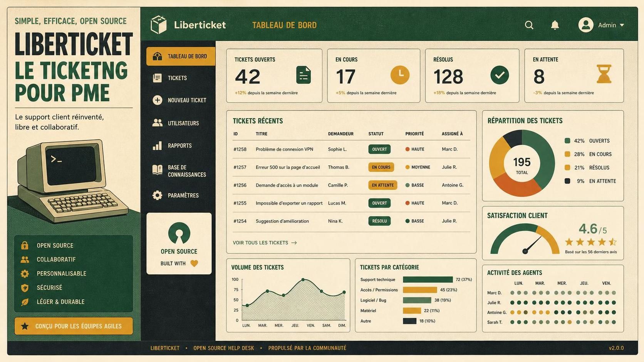This screenshot has height=362, width=644.
Task: Click EN ATTENTE status badge for #1256
Action: coord(382,185)
